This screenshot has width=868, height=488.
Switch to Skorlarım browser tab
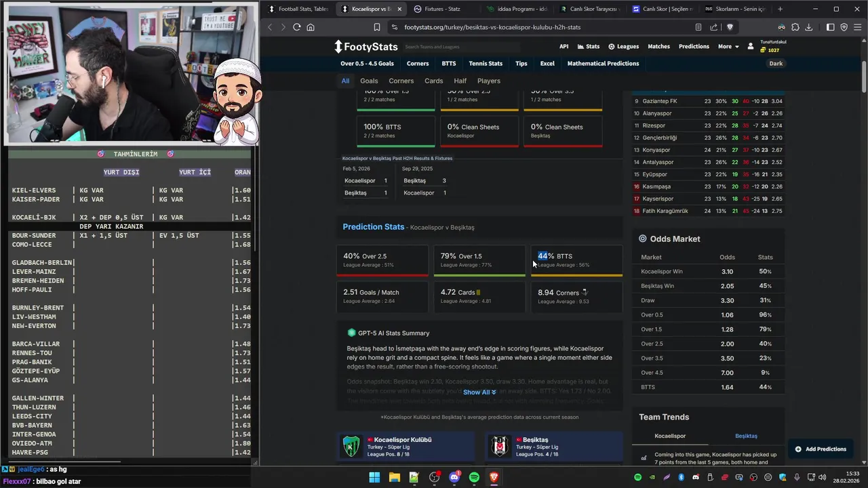pos(735,9)
